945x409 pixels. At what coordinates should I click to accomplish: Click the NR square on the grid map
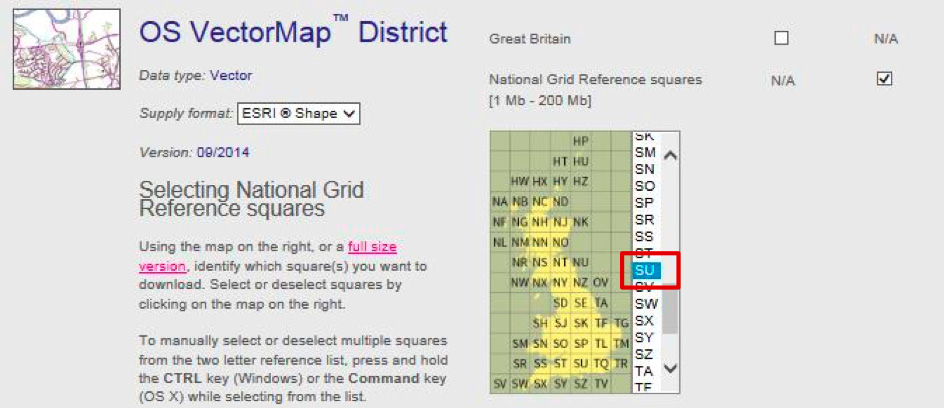click(x=520, y=263)
